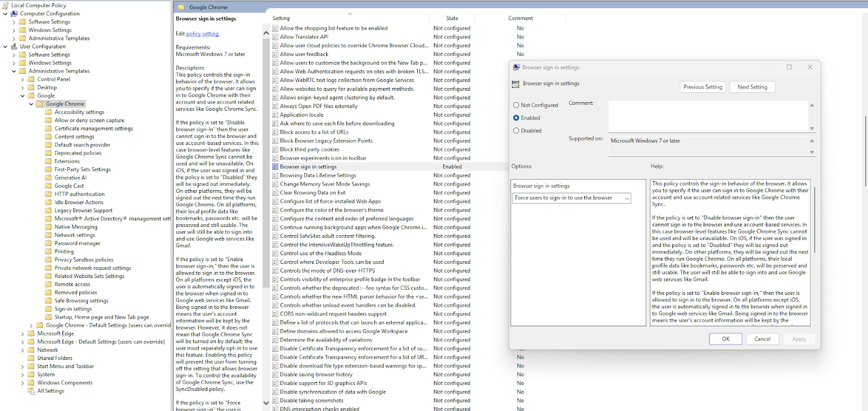868x411 pixels.
Task: Expand the Start Menu and Taskbar node
Action: tap(23, 366)
